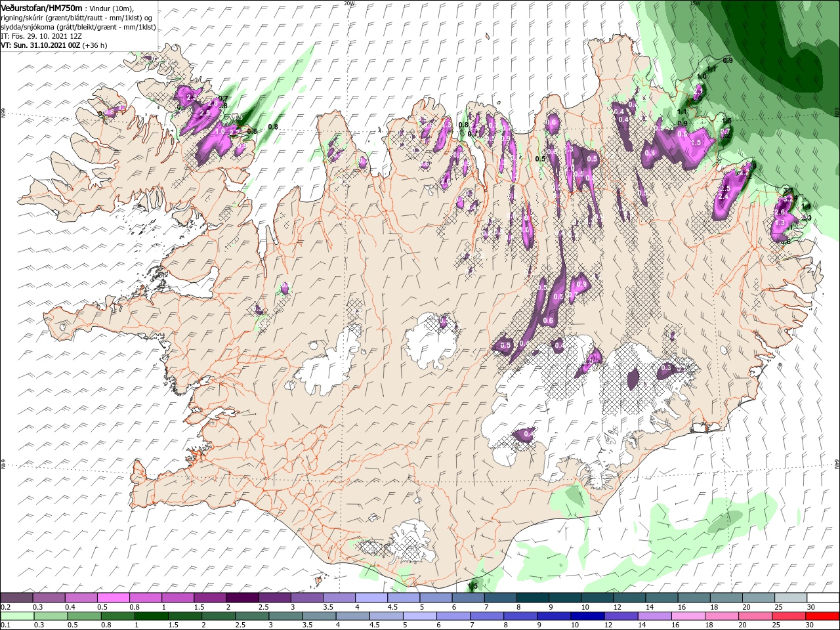Image resolution: width=840 pixels, height=630 pixels.
Task: Select snow legend swatch between 18 and 20
Action: [x=726, y=598]
